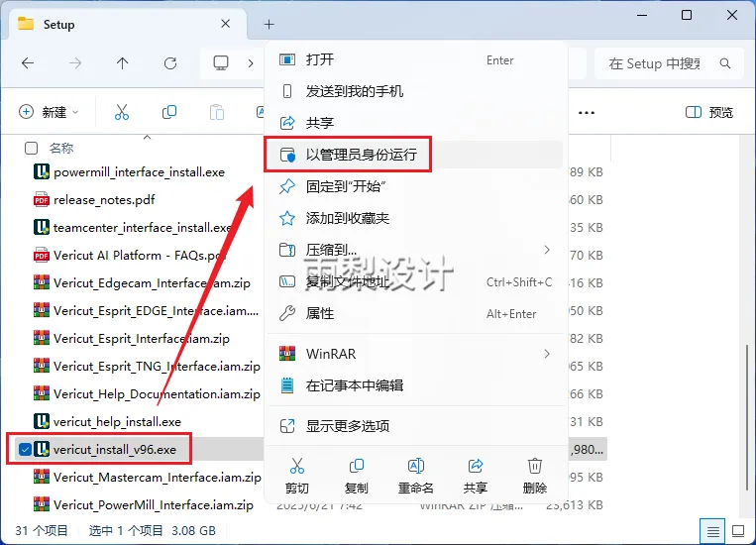The height and width of the screenshot is (545, 756).
Task: Click the Back navigation arrow
Action: tap(28, 63)
